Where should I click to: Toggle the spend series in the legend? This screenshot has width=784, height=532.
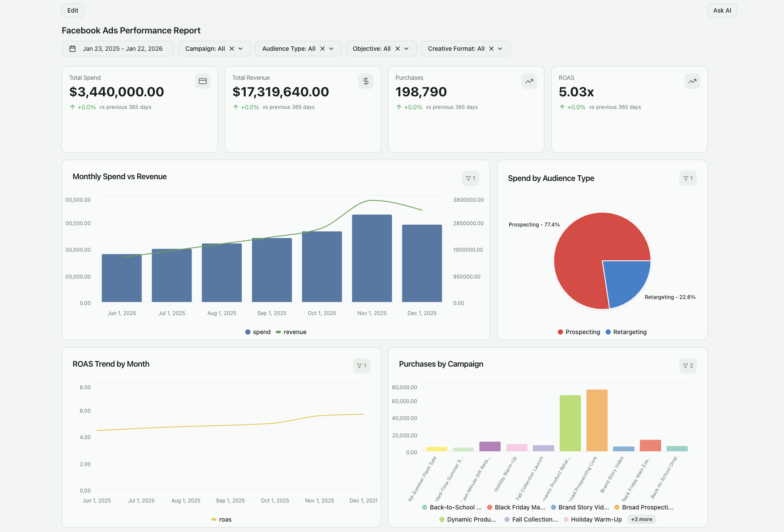pos(258,332)
